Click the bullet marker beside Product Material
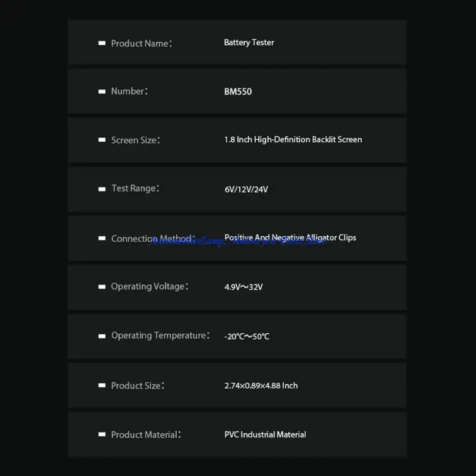The width and height of the screenshot is (476, 476). (102, 435)
